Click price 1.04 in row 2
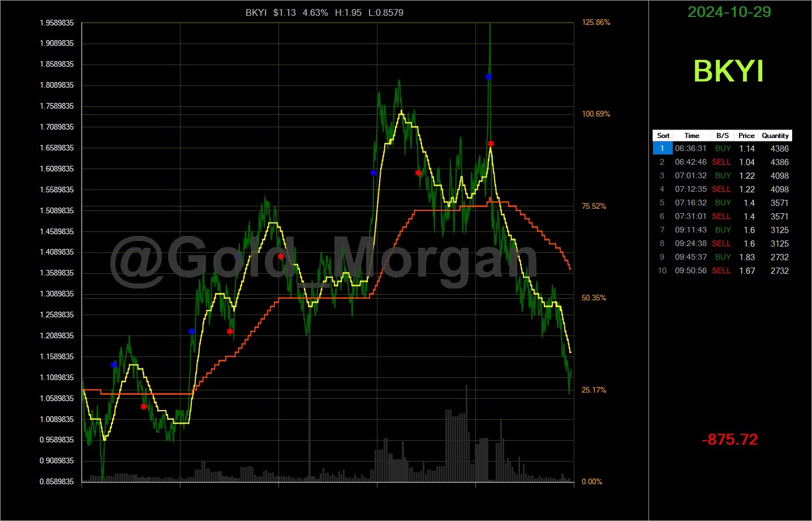812x521 pixels. [747, 162]
